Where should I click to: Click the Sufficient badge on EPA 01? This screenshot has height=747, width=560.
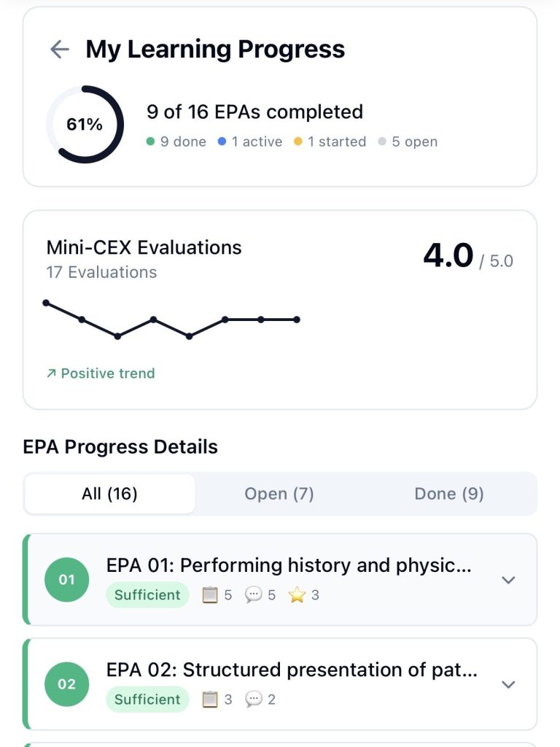pyautogui.click(x=147, y=595)
